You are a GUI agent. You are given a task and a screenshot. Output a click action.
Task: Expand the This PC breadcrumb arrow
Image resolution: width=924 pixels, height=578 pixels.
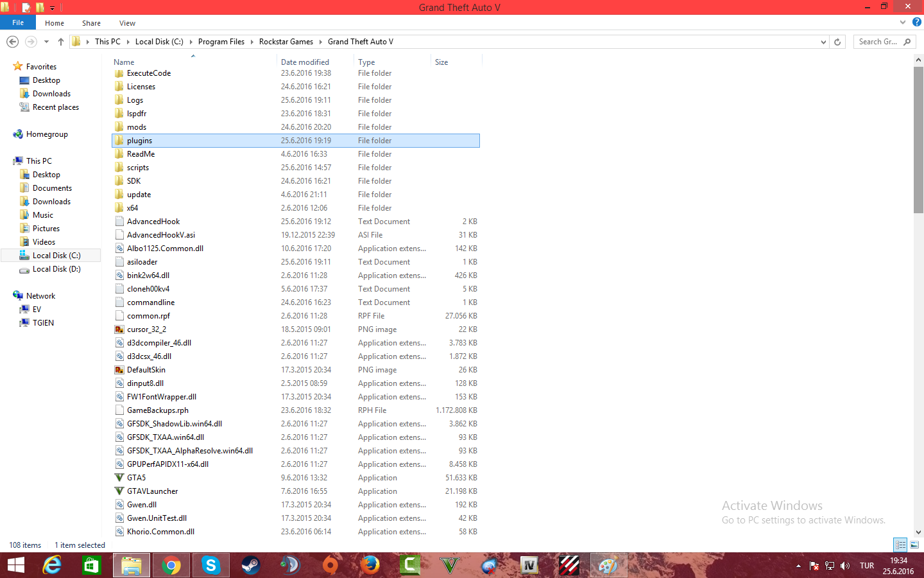point(128,42)
